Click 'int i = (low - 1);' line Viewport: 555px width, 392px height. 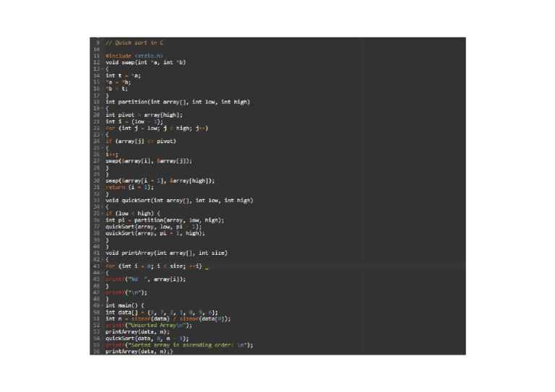click(x=134, y=121)
